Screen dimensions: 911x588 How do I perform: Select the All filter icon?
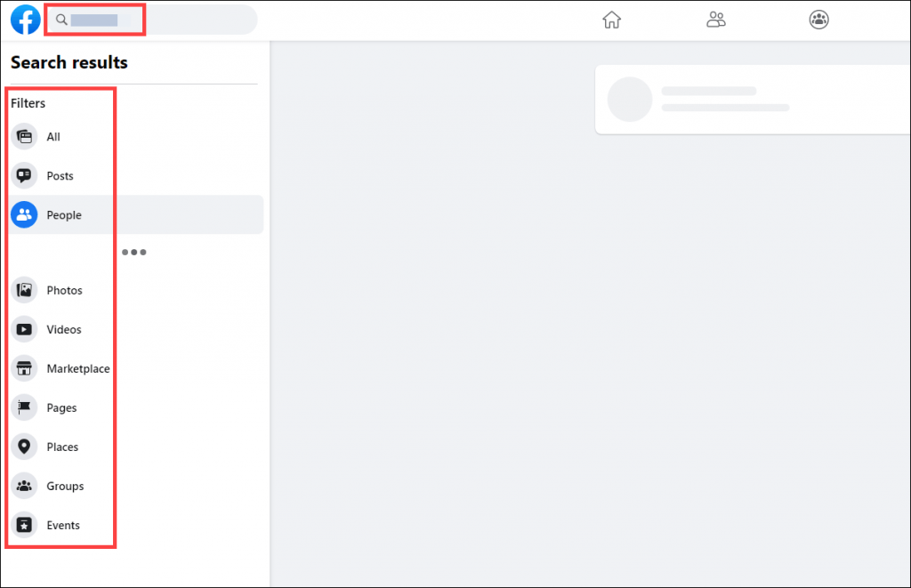(24, 136)
